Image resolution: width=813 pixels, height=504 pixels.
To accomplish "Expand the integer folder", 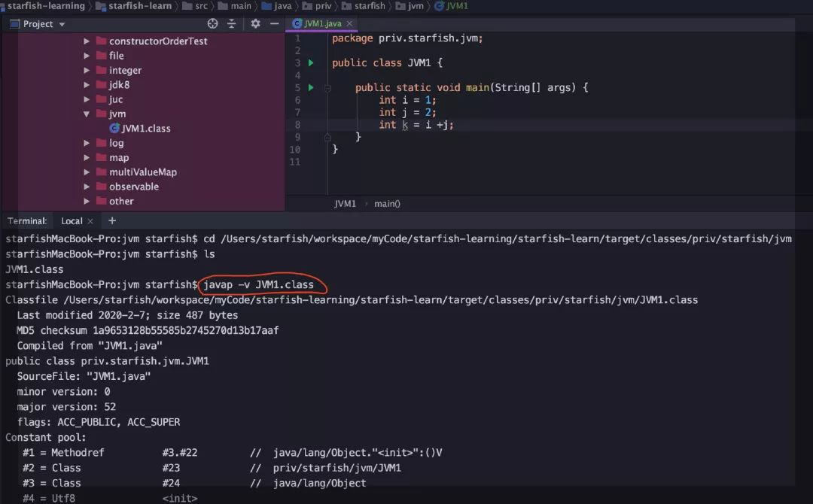I will click(87, 70).
